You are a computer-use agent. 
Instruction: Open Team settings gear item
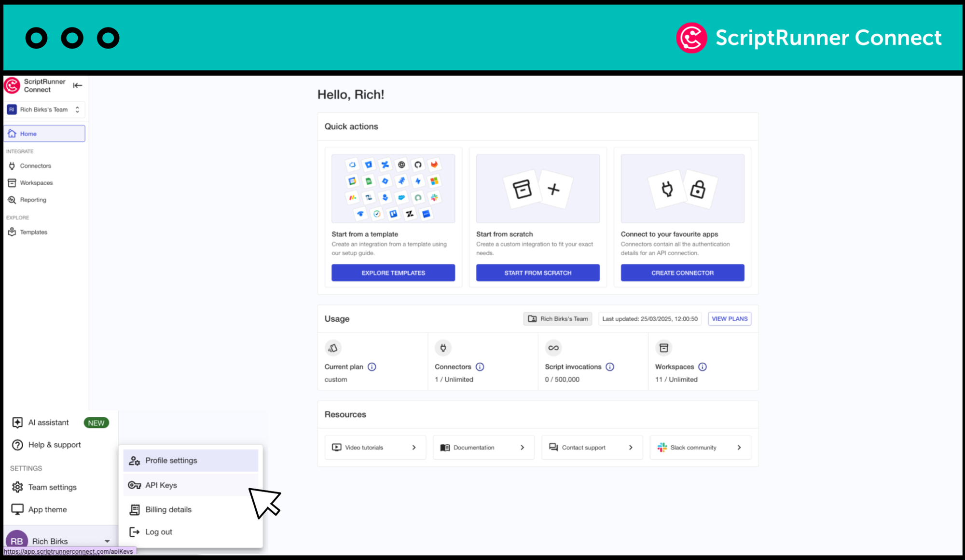pos(52,487)
